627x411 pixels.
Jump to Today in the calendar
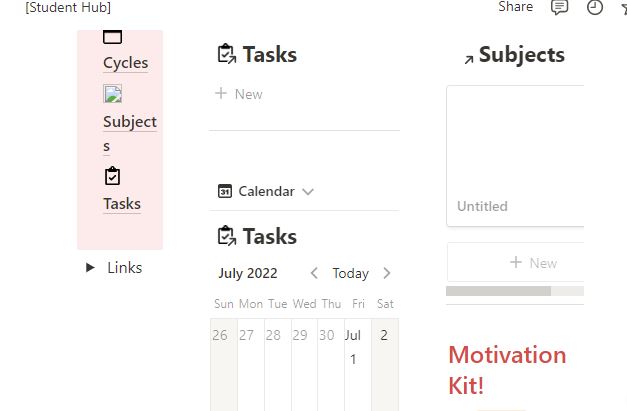pos(350,273)
